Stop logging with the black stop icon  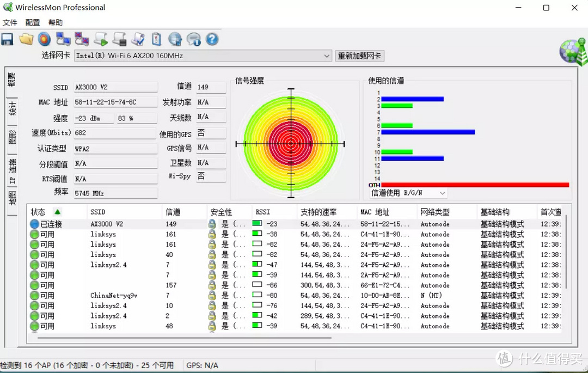click(119, 39)
